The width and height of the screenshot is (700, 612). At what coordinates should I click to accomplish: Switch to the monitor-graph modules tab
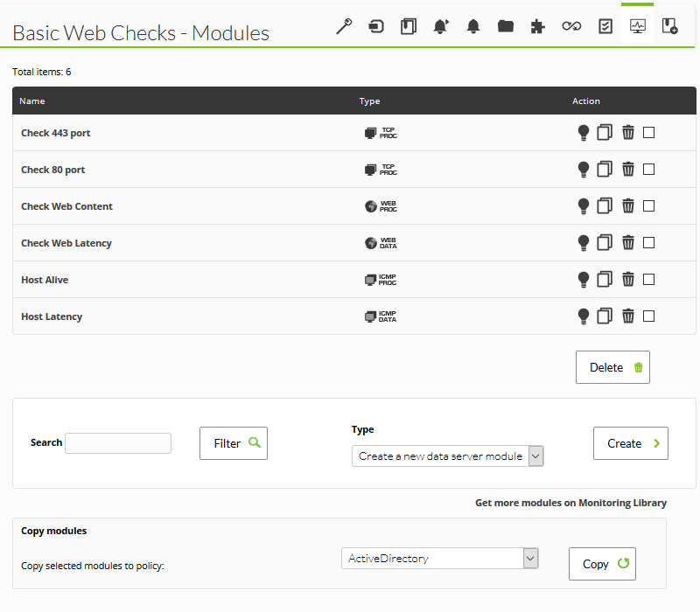coord(637,26)
